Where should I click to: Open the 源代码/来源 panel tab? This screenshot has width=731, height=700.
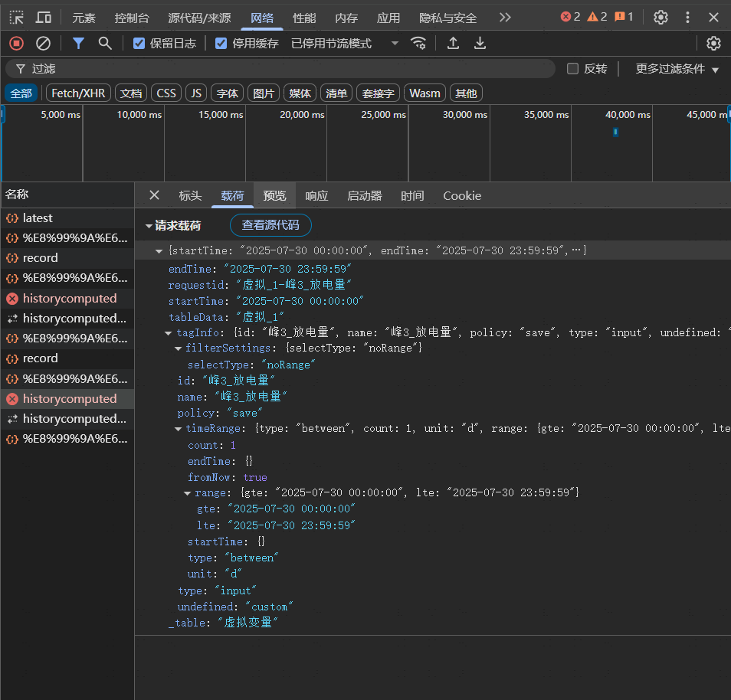[199, 18]
